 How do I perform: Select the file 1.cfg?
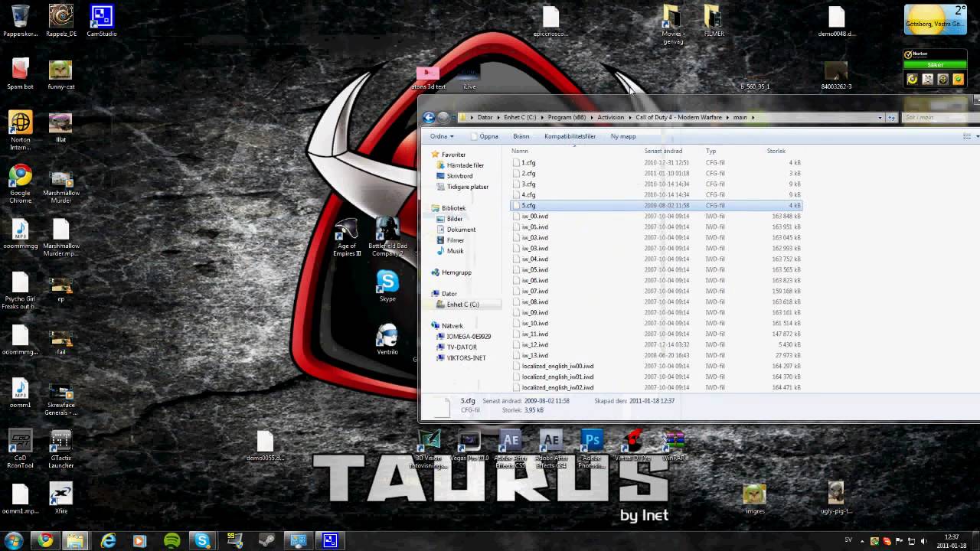click(655, 163)
